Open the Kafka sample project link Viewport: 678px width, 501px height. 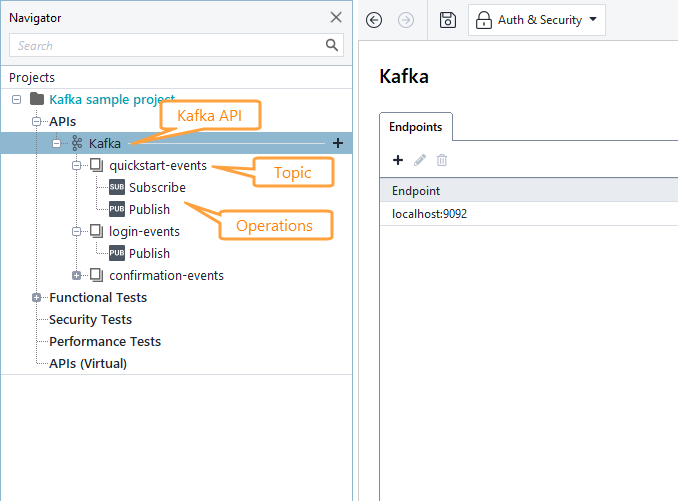coord(112,99)
